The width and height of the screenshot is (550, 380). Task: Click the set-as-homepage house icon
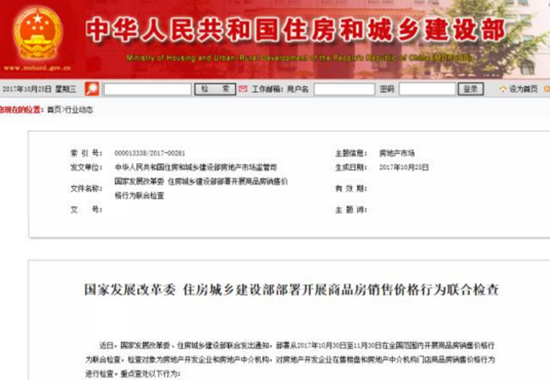click(503, 89)
